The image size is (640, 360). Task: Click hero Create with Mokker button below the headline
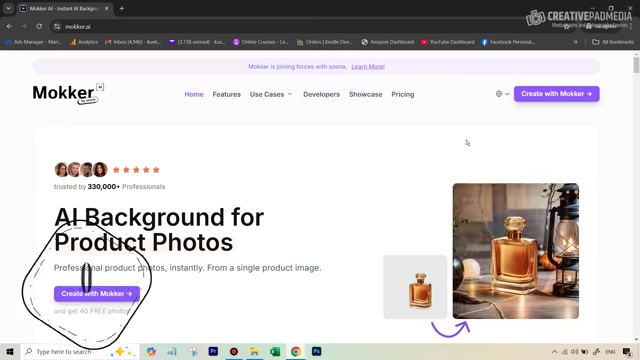pos(97,293)
